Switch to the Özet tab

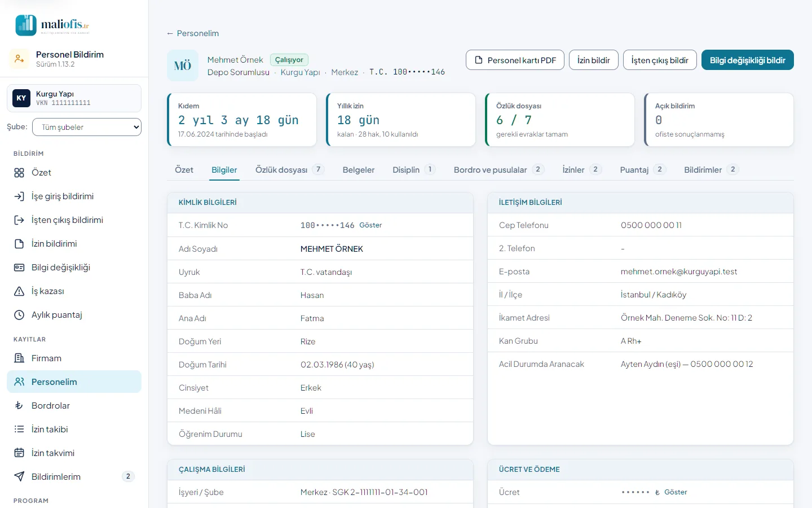tap(184, 170)
